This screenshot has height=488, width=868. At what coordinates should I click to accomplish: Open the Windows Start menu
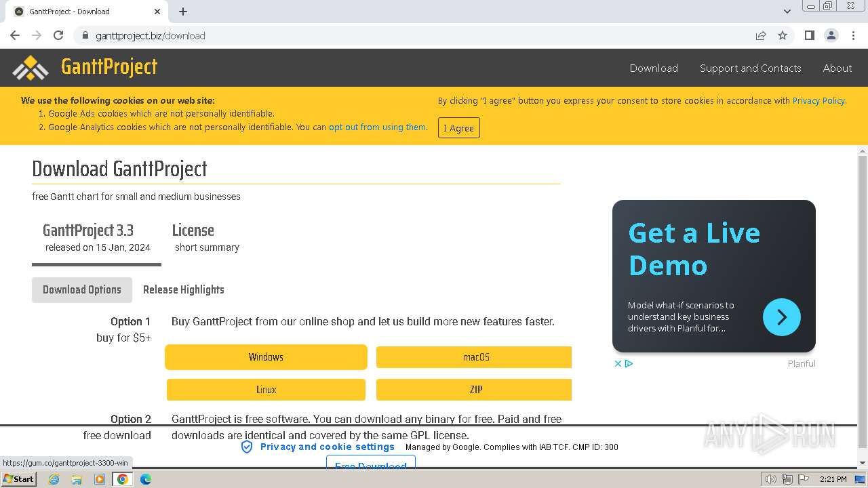coord(18,479)
